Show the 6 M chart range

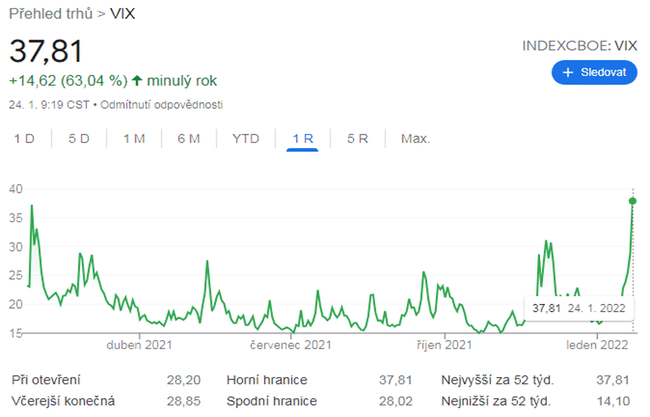189,139
